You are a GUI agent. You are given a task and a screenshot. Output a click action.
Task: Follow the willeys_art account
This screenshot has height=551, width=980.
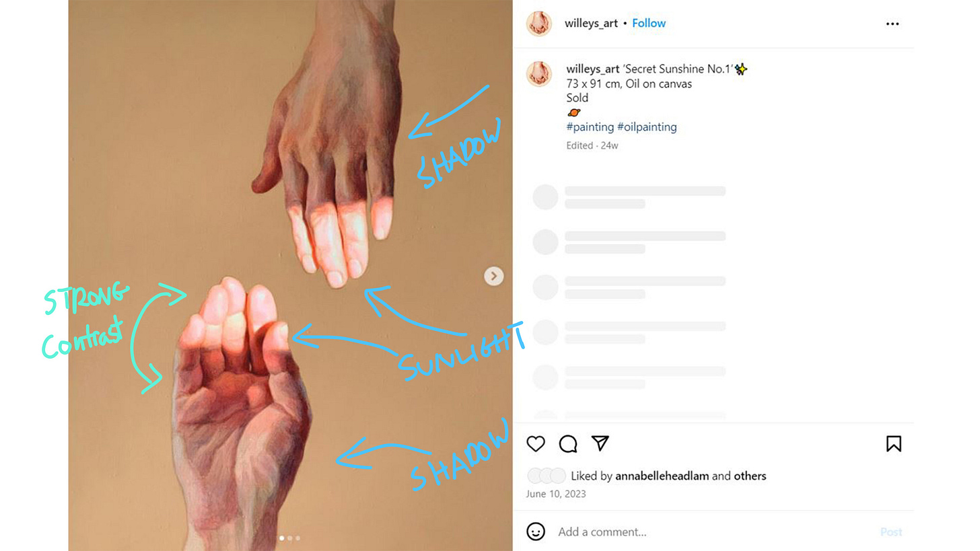coord(649,23)
